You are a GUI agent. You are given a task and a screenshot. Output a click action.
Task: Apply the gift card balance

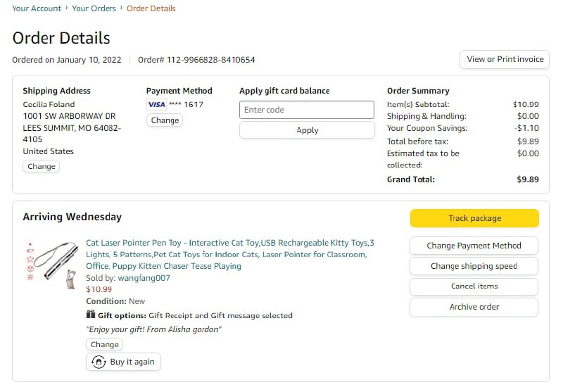click(307, 130)
